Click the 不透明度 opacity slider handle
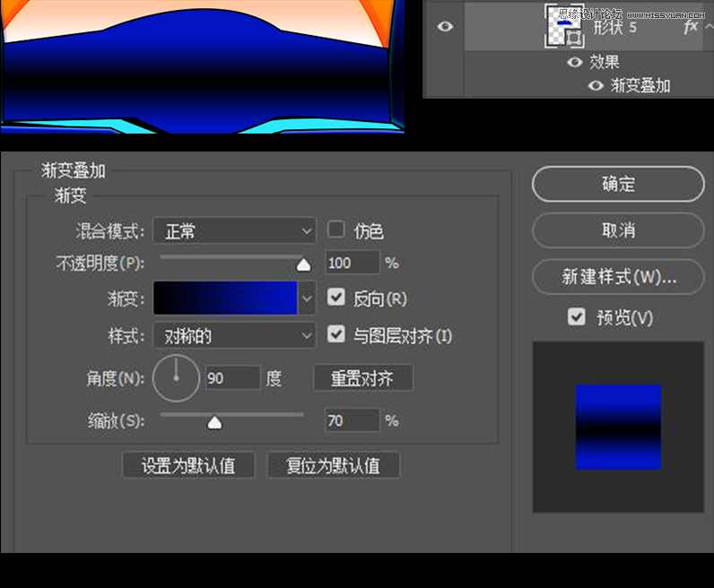This screenshot has width=714, height=588. click(x=303, y=265)
